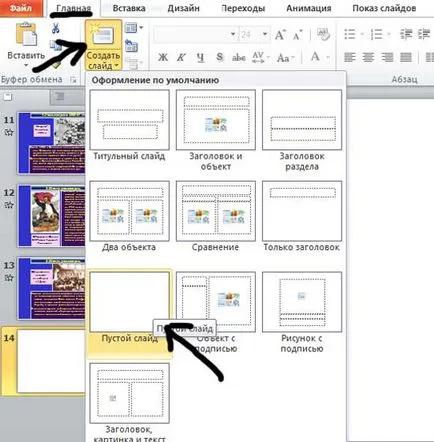Open the font name dropdown arrow
The height and width of the screenshot is (442, 434).
pos(233,34)
